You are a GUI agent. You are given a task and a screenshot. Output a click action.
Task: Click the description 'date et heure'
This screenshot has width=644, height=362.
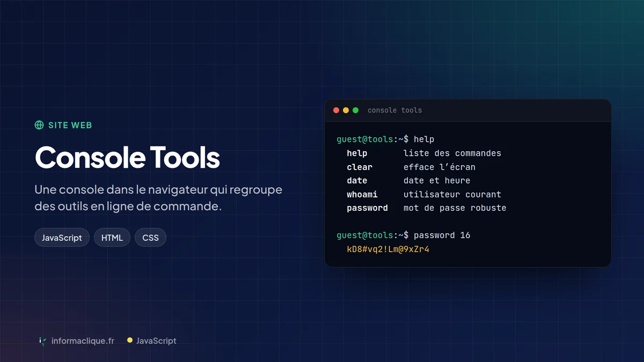click(x=437, y=181)
